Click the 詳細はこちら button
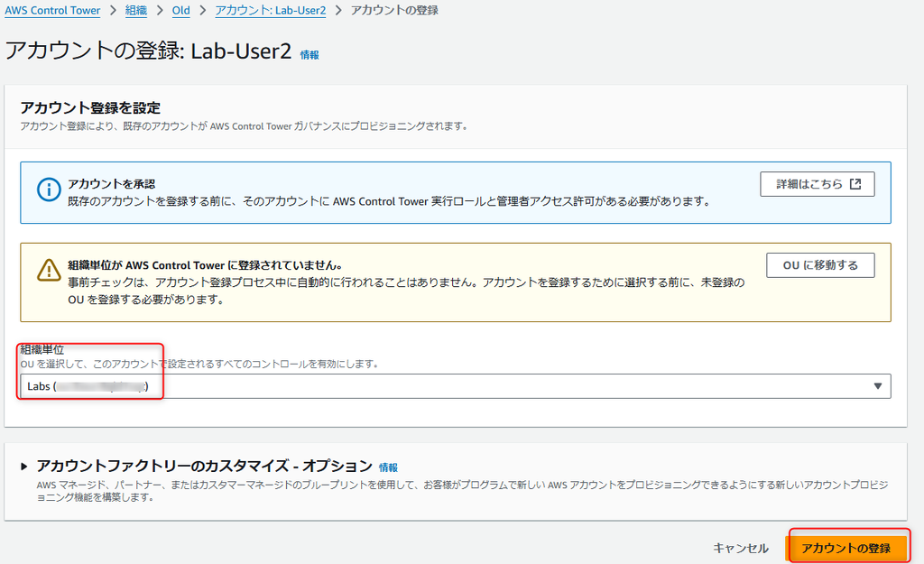 818,184
